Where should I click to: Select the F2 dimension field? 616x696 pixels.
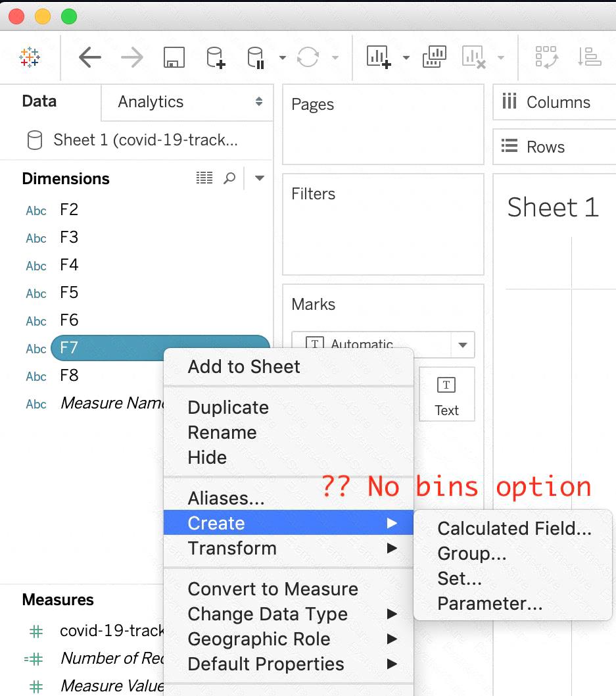tap(69, 209)
